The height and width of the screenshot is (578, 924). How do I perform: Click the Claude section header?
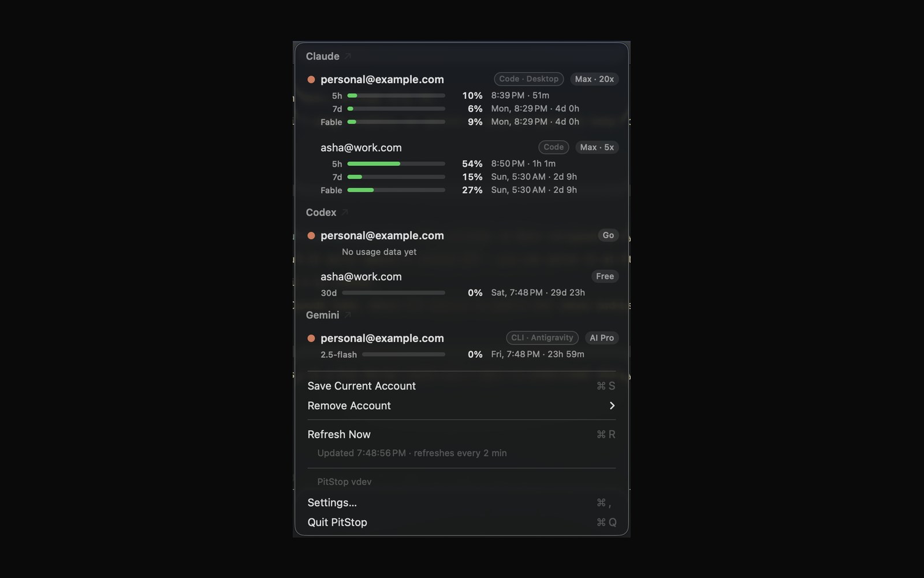click(x=322, y=56)
